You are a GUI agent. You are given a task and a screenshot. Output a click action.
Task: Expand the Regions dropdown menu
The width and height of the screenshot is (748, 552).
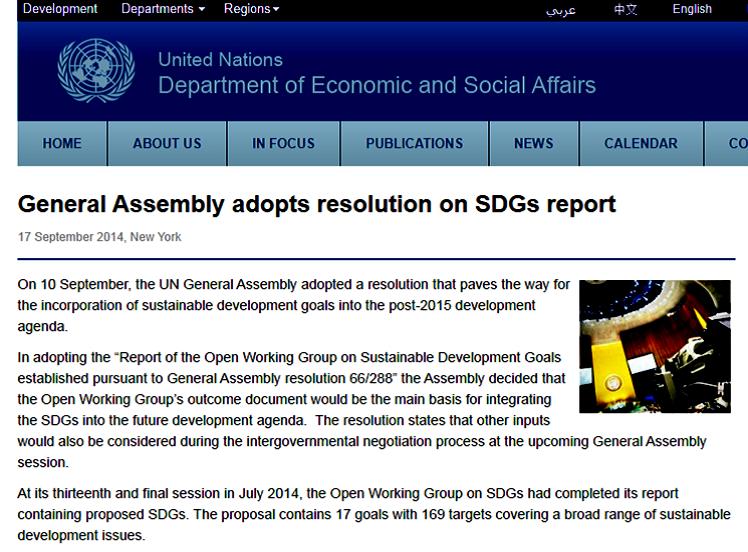click(x=251, y=9)
